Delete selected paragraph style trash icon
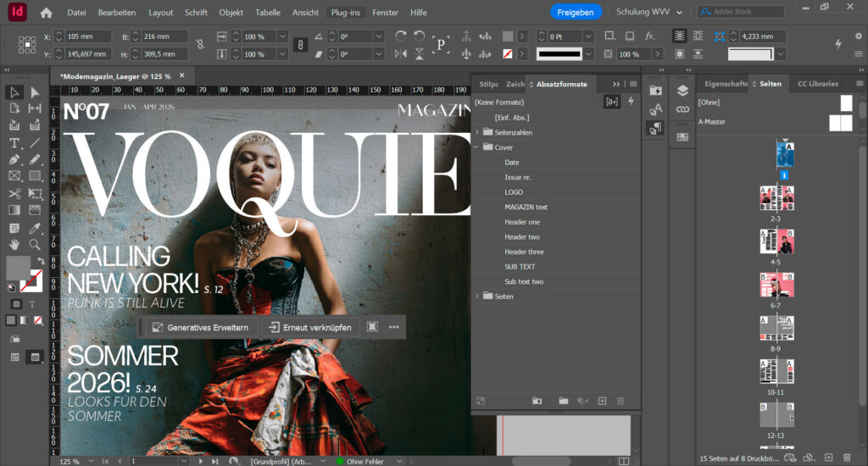868x466 pixels. [x=620, y=401]
